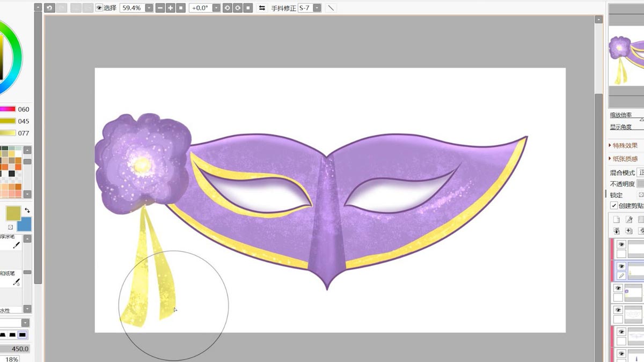The image size is (644, 362).
Task: Zoom out with the minus button
Action: click(160, 8)
